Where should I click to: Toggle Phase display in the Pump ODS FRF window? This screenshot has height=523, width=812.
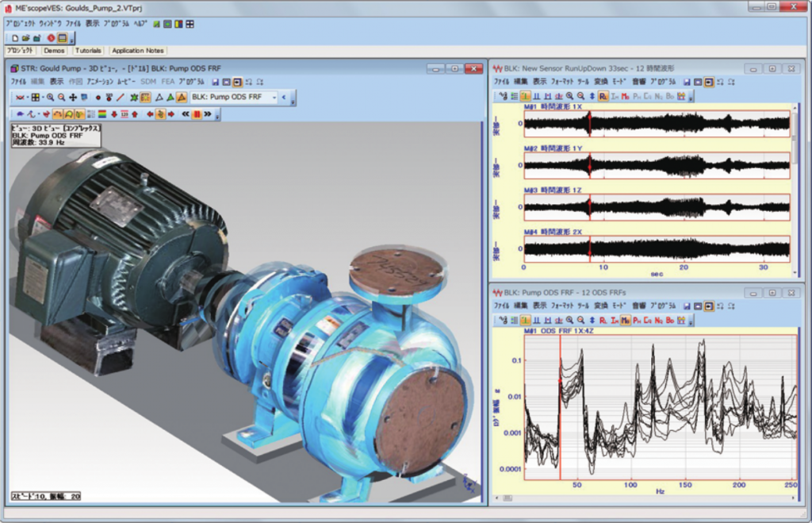[637, 320]
